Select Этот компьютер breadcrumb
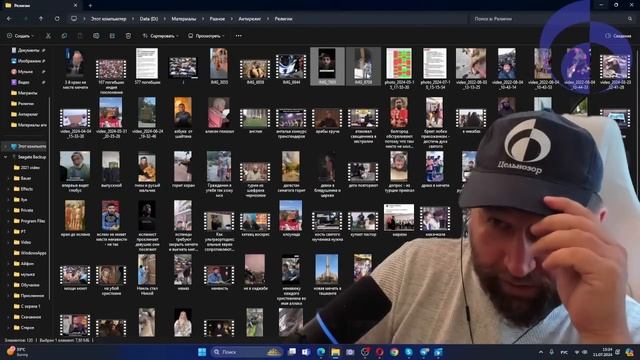 108,19
